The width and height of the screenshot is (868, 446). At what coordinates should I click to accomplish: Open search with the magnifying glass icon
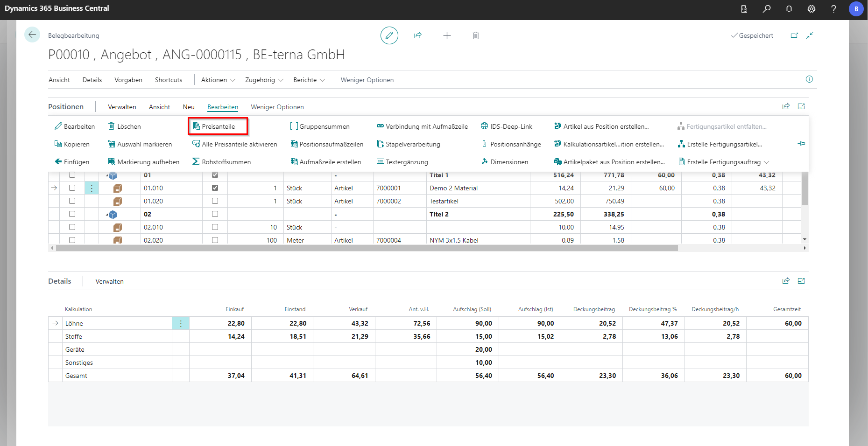point(767,9)
